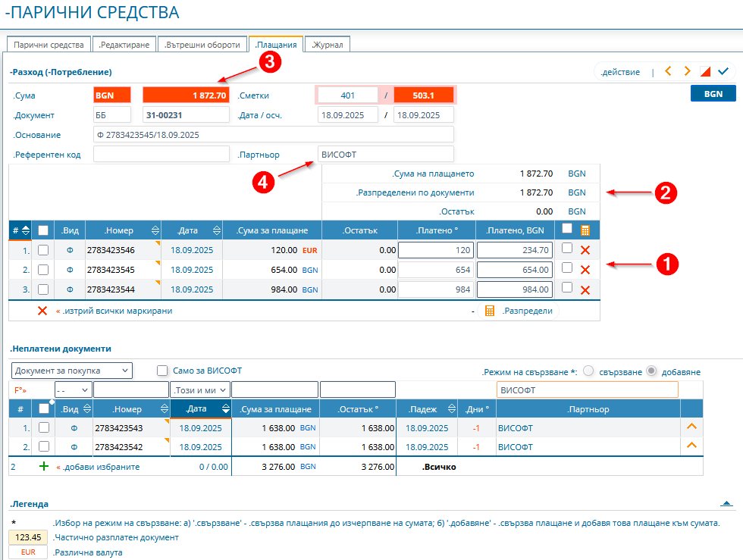
Task: Collapse the Легенда section
Action: 726,503
